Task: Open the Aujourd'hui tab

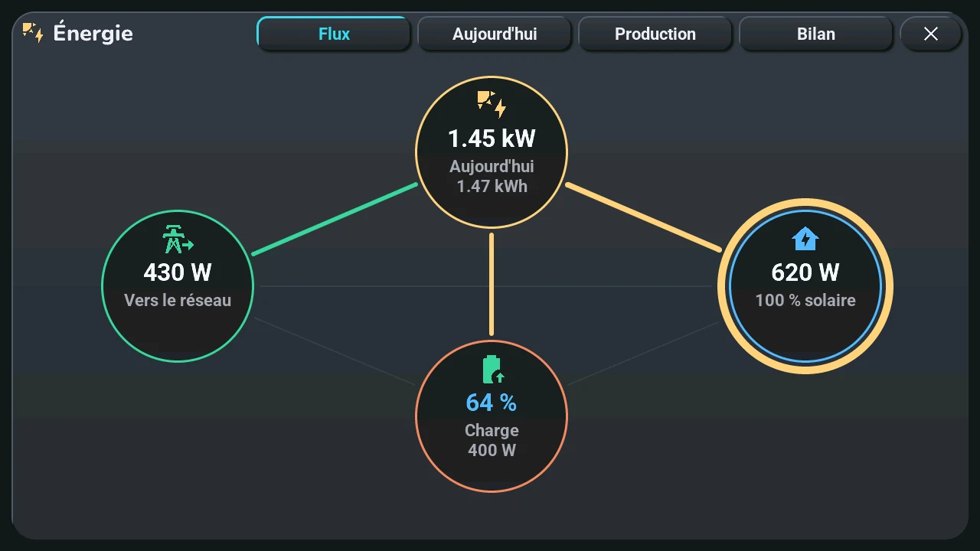Action: [x=495, y=34]
